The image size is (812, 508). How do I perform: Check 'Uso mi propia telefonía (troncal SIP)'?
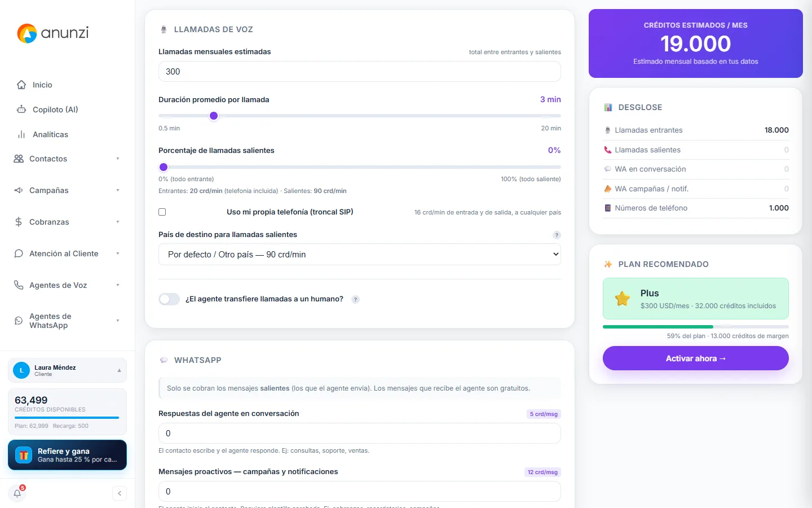[x=162, y=212]
